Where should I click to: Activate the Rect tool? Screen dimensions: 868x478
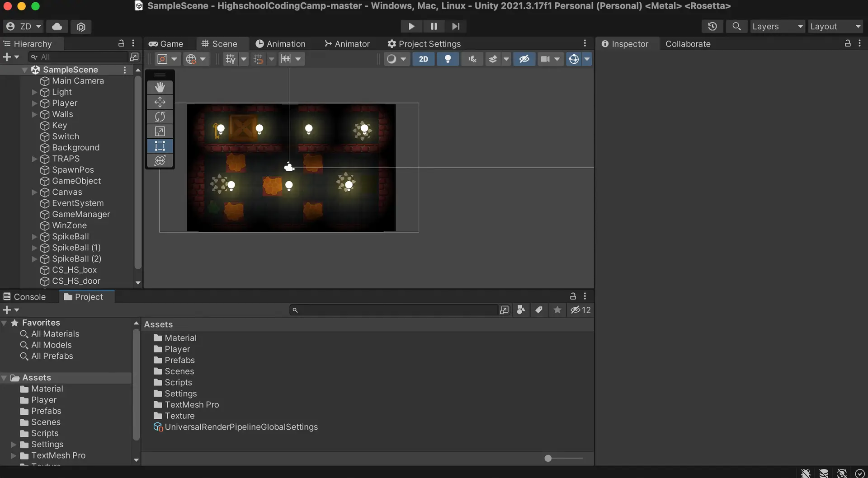[160, 146]
